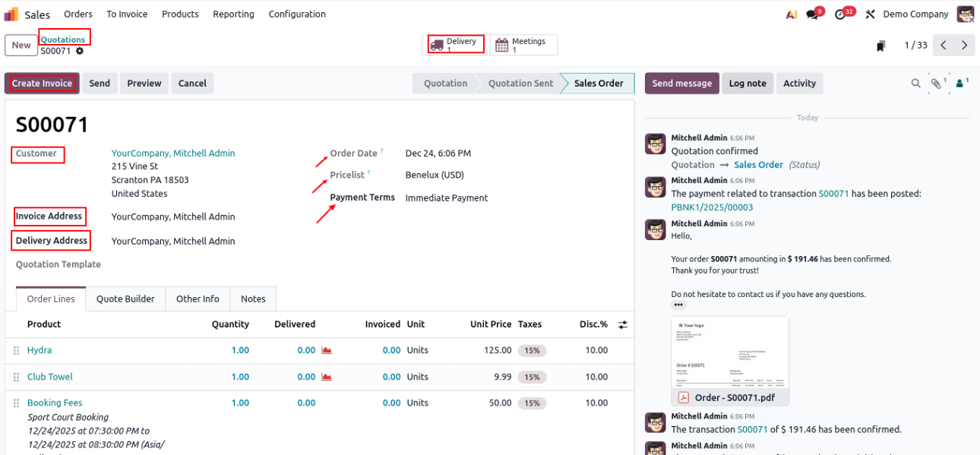Open the activities clock icon
Screen dimensions: 980x455
840,14
